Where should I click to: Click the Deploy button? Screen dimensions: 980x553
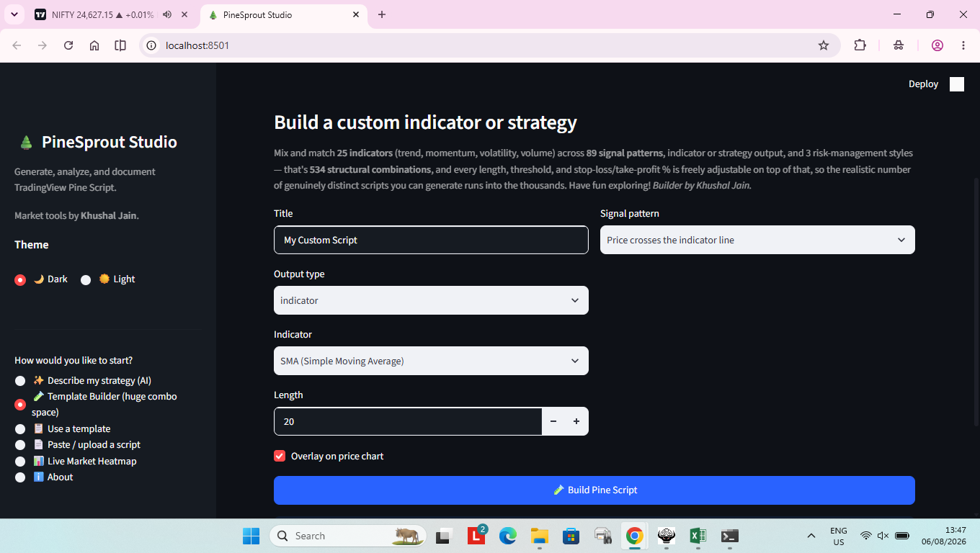tap(923, 84)
